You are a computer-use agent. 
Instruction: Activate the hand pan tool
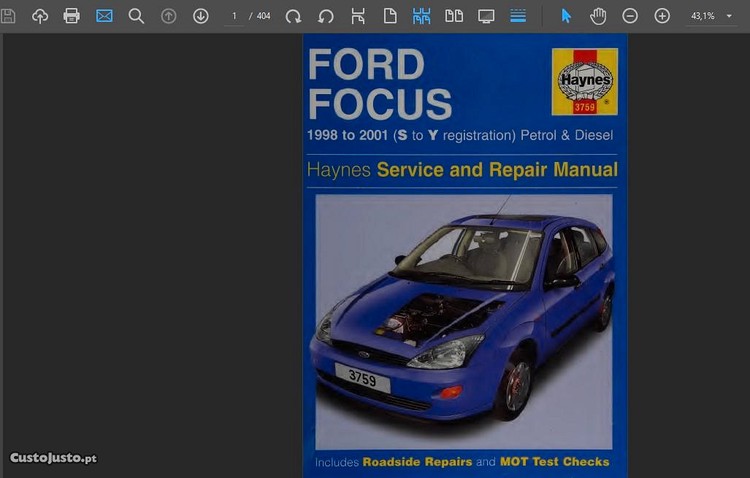click(x=598, y=16)
